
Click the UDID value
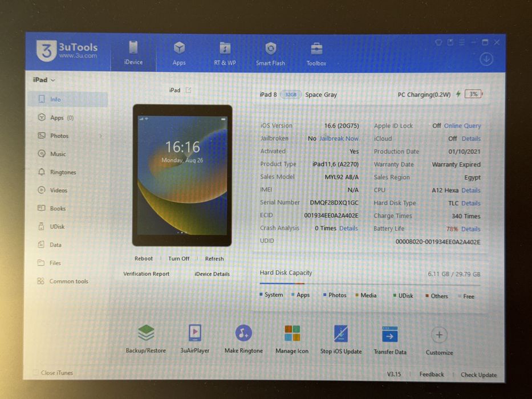[438, 242]
